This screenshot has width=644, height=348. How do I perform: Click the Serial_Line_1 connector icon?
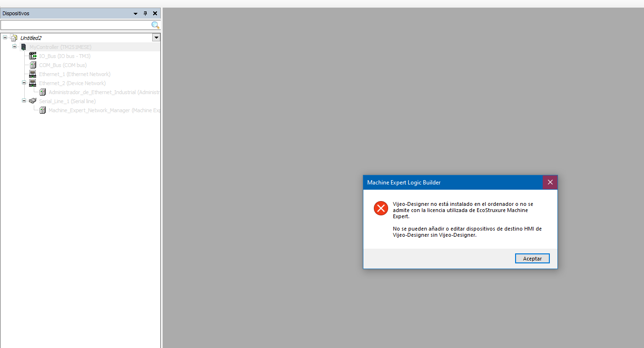33,101
